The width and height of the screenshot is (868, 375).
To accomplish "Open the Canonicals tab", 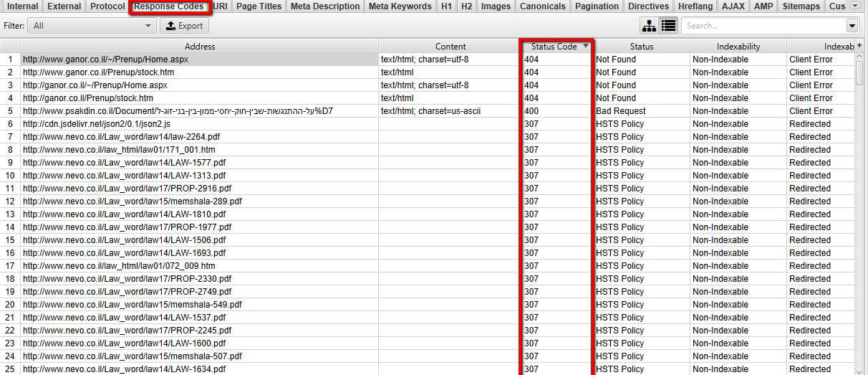I will (x=544, y=6).
